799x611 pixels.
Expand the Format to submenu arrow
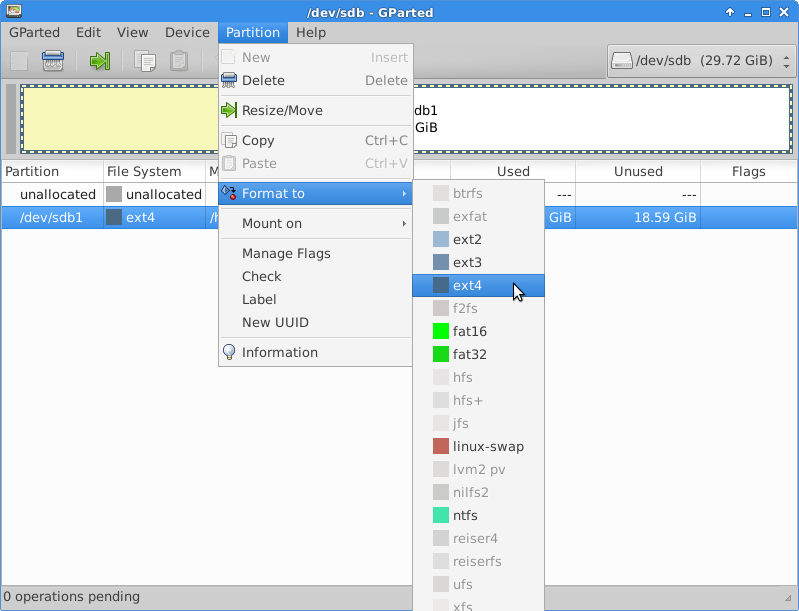click(x=404, y=194)
